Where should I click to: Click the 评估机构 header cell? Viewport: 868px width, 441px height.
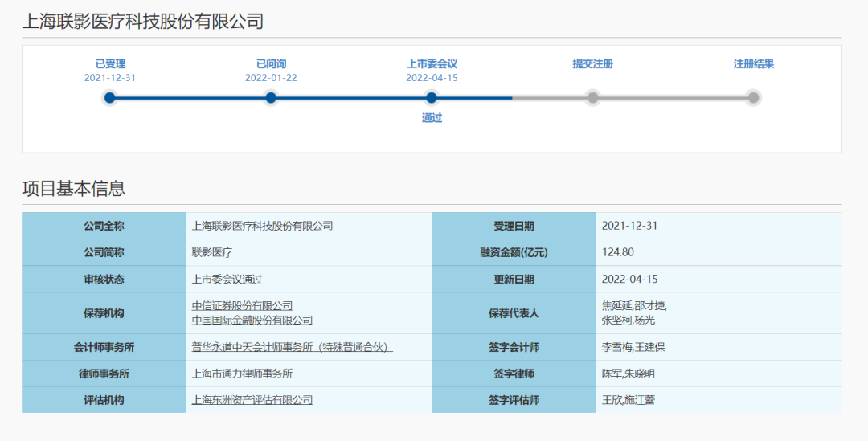pos(104,399)
